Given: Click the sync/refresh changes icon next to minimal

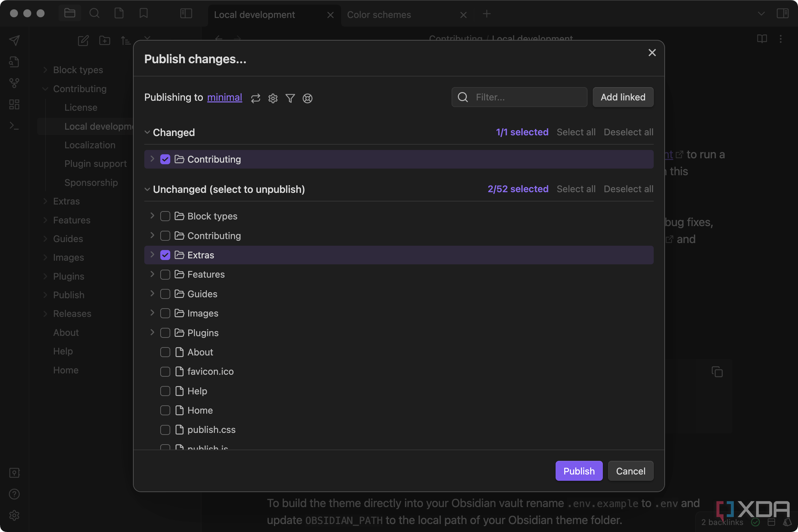Looking at the screenshot, I should 255,98.
